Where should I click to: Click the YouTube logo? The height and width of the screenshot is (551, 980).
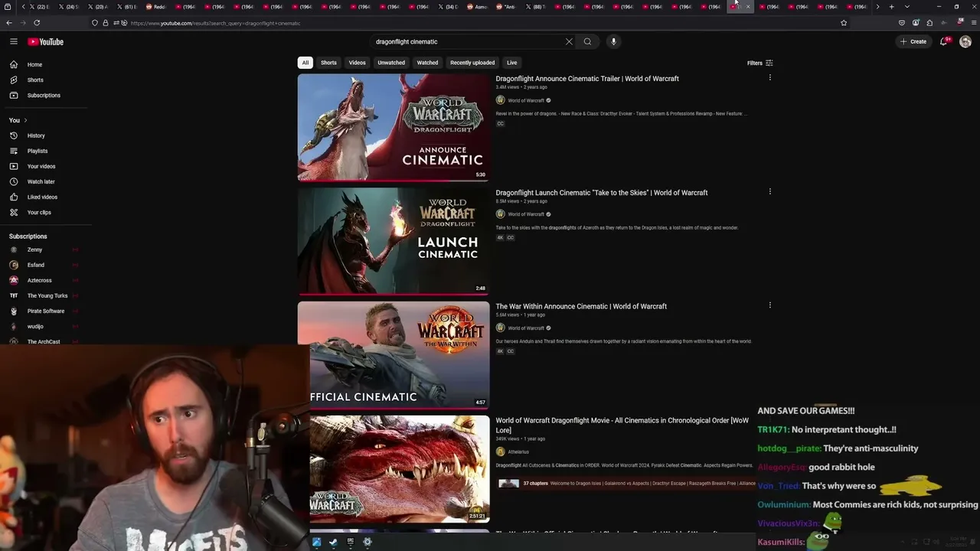(46, 41)
